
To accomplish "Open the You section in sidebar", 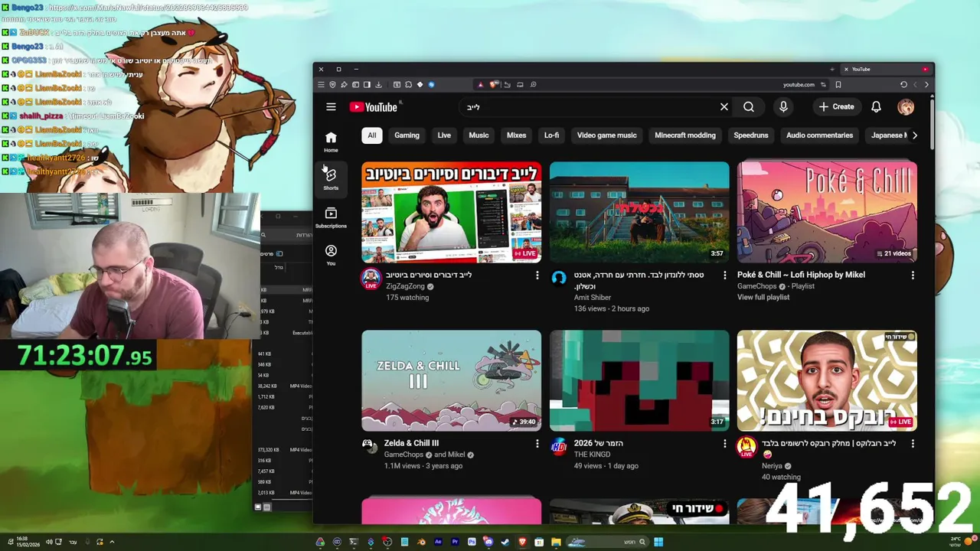I will click(331, 255).
